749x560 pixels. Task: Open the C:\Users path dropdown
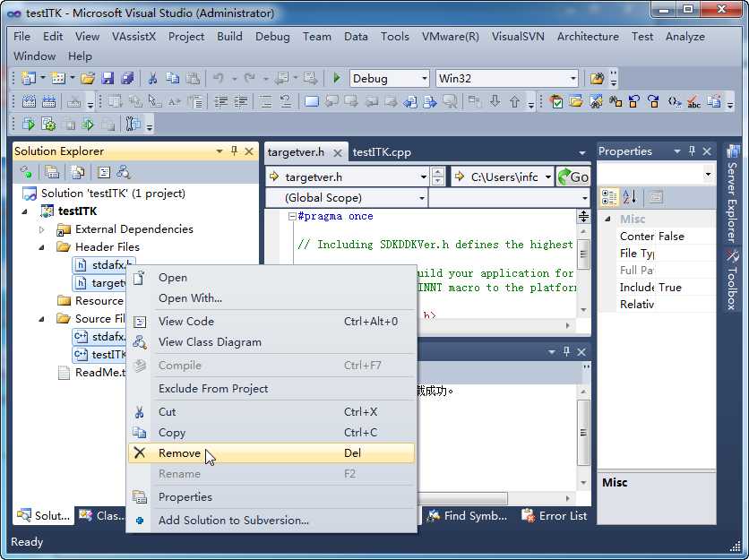(548, 177)
